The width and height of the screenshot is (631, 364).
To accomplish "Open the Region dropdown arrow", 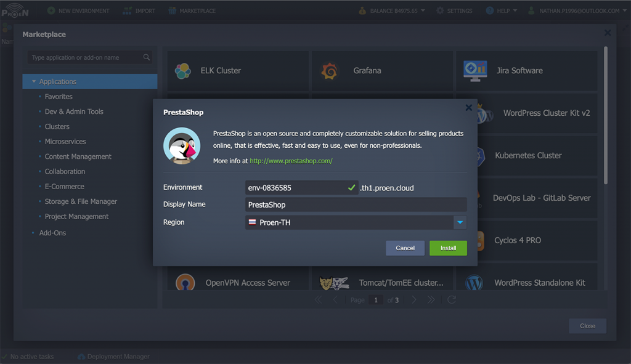I will pyautogui.click(x=460, y=222).
